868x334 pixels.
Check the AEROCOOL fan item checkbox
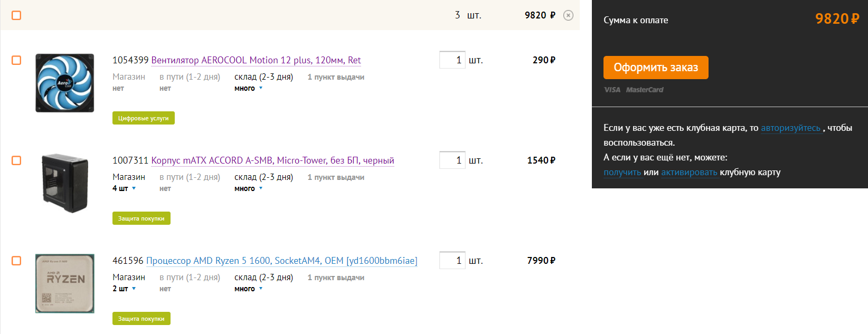[x=16, y=60]
